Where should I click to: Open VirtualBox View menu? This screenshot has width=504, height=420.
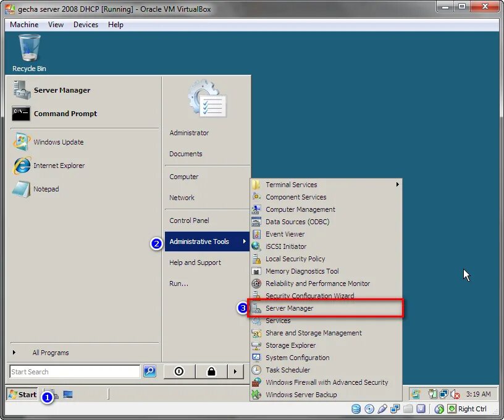click(x=56, y=25)
